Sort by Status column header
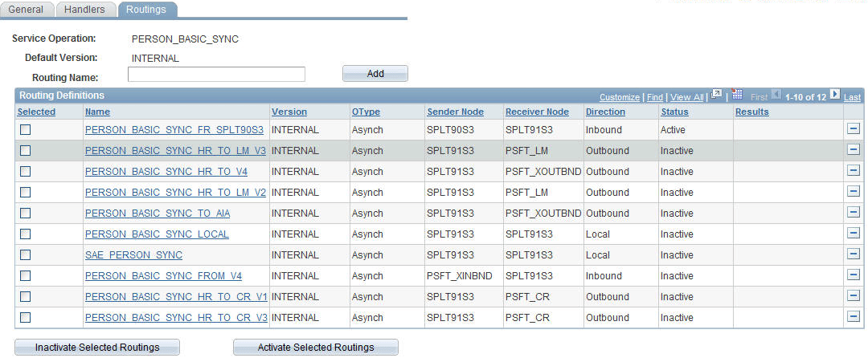 point(674,112)
